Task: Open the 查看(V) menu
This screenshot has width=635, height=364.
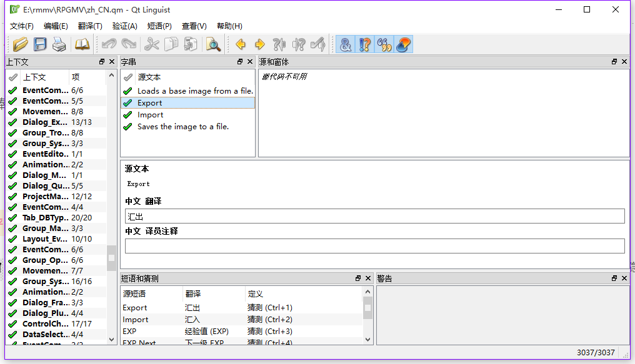Action: (194, 26)
